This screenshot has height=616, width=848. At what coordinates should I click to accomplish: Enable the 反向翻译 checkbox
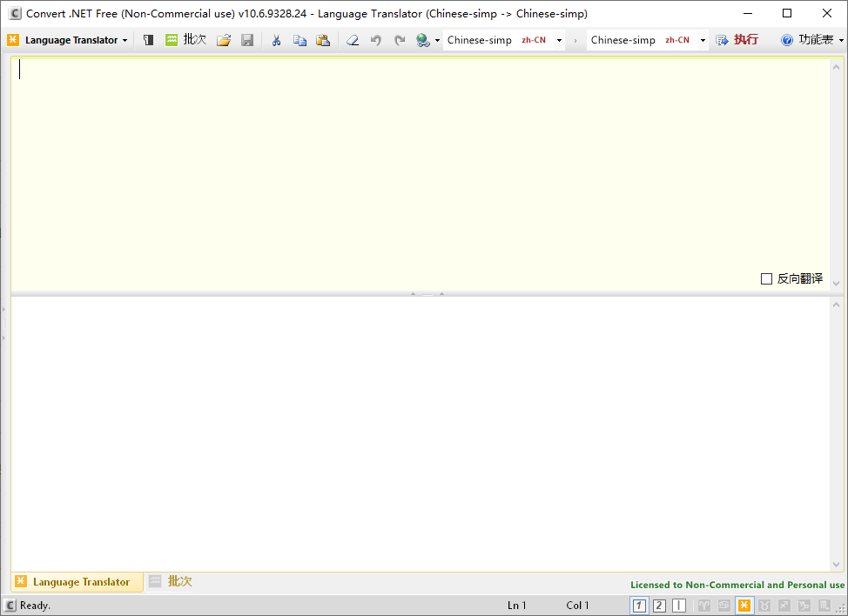pyautogui.click(x=766, y=278)
